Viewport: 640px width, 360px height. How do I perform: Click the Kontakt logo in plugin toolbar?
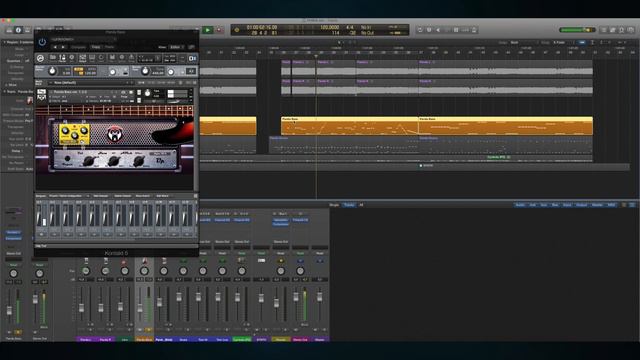pyautogui.click(x=40, y=58)
